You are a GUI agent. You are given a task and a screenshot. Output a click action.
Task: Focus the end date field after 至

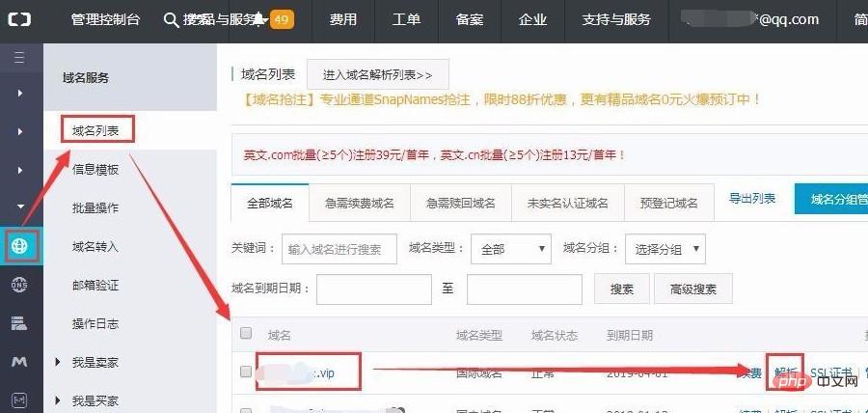[x=525, y=289]
